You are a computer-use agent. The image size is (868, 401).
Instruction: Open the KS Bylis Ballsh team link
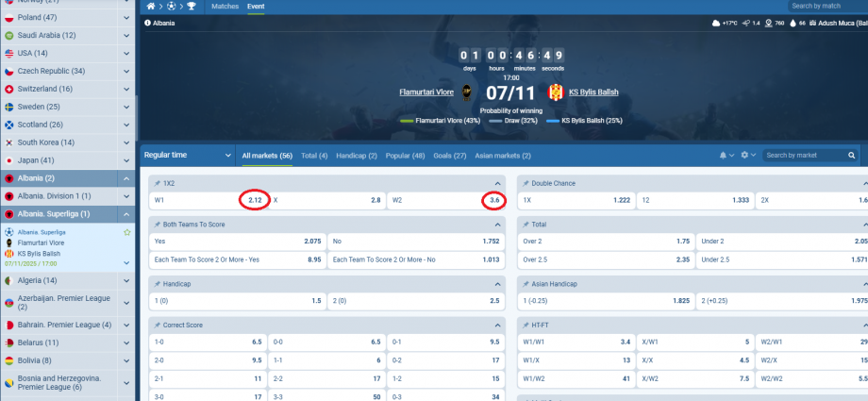pyautogui.click(x=593, y=92)
